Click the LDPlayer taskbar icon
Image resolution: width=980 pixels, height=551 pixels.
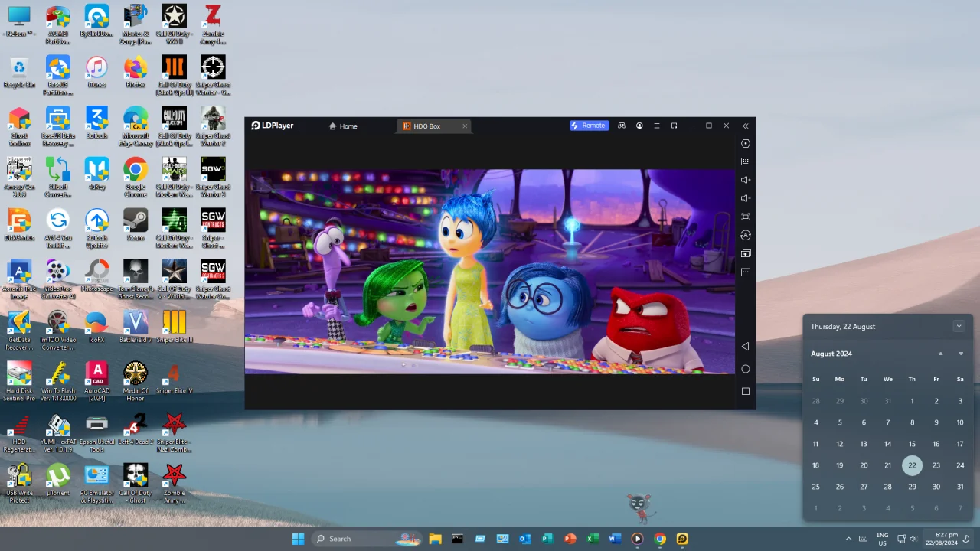click(x=682, y=539)
